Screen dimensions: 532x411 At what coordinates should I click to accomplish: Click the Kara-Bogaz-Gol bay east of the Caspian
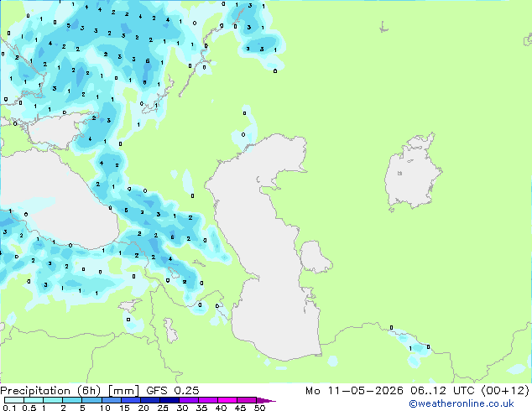point(314,257)
